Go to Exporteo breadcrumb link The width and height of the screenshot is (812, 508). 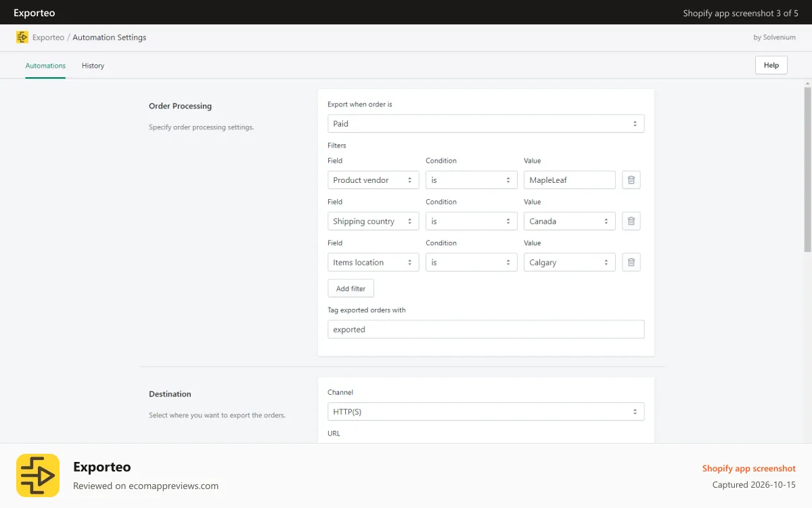coord(48,37)
